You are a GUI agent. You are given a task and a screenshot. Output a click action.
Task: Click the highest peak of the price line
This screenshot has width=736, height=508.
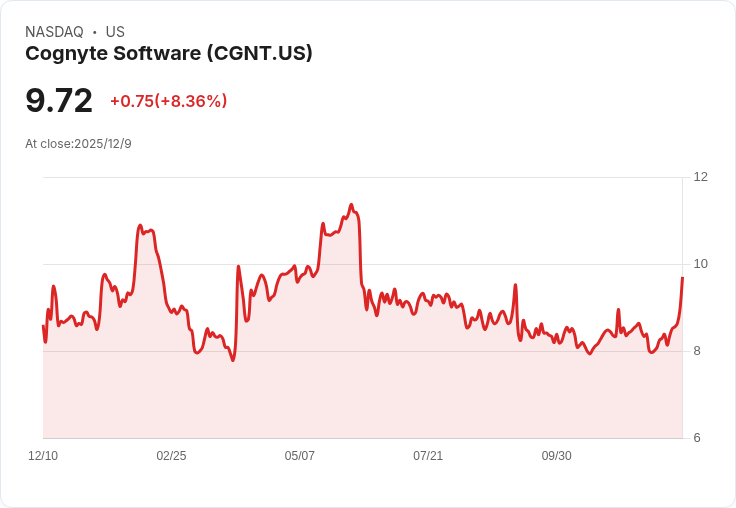351,205
